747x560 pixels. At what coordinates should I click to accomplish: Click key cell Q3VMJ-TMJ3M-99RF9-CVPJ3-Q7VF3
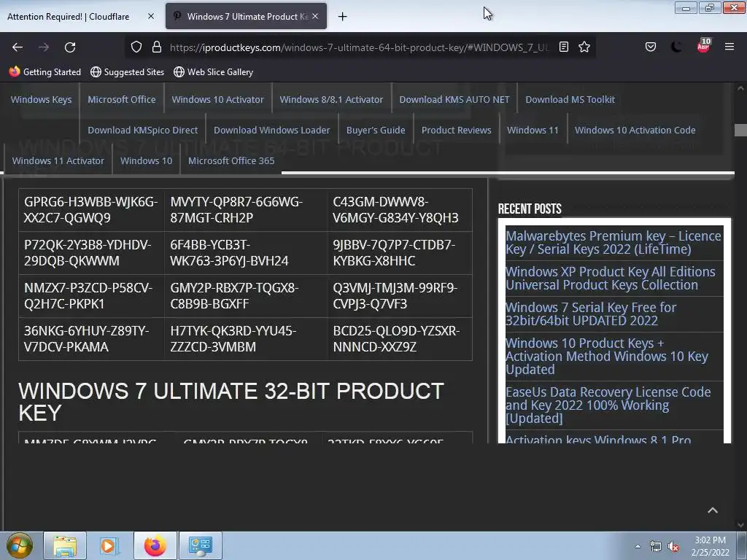(400, 296)
